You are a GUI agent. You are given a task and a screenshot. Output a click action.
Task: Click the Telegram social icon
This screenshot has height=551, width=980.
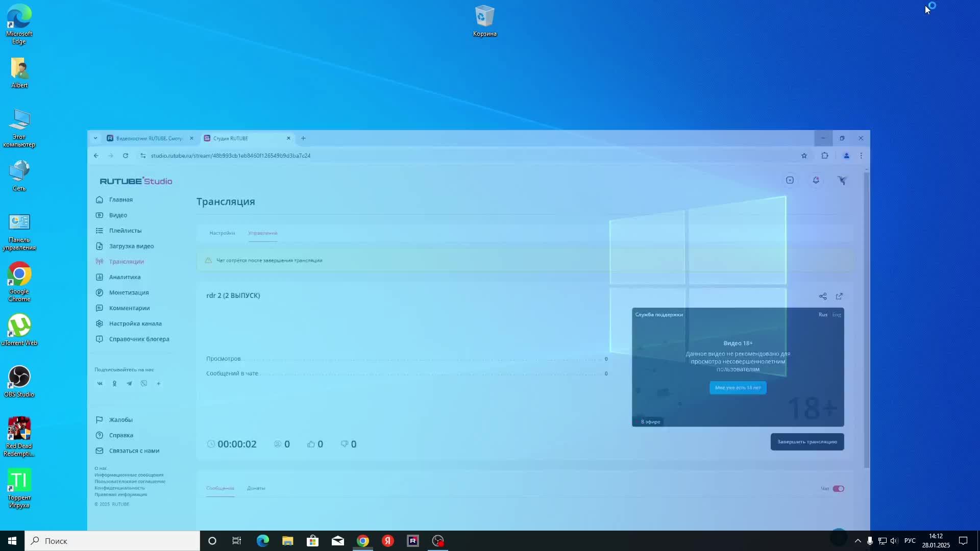coord(129,384)
